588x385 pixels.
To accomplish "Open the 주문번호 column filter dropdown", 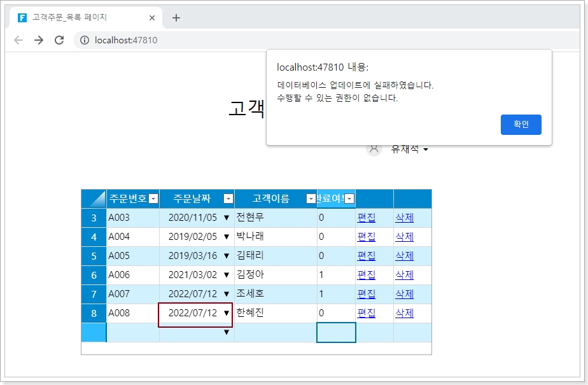I will coord(153,199).
